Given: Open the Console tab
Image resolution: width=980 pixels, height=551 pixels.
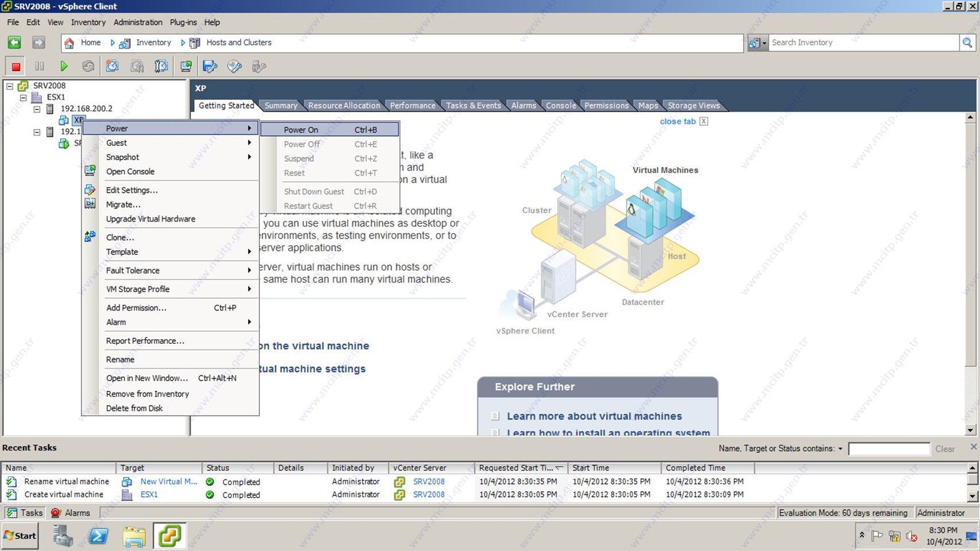Looking at the screenshot, I should (x=561, y=106).
